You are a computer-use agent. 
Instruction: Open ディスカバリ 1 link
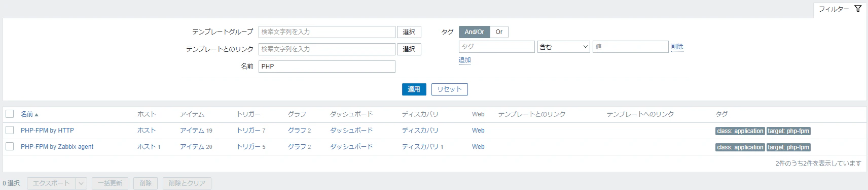point(422,147)
